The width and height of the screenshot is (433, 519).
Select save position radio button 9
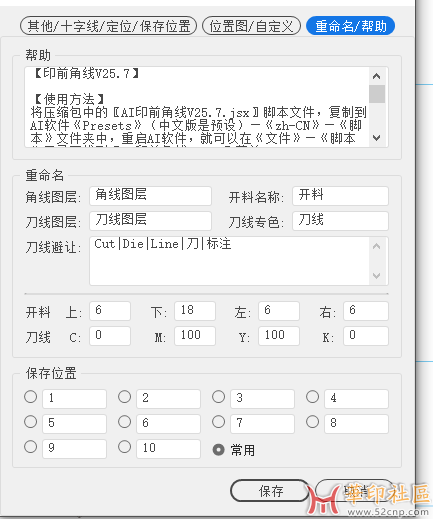click(31, 447)
